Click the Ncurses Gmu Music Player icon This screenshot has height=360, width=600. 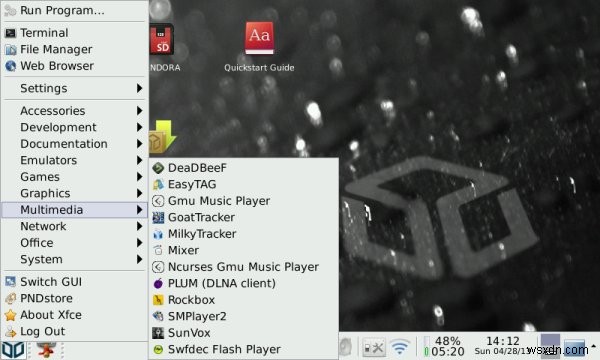click(158, 267)
